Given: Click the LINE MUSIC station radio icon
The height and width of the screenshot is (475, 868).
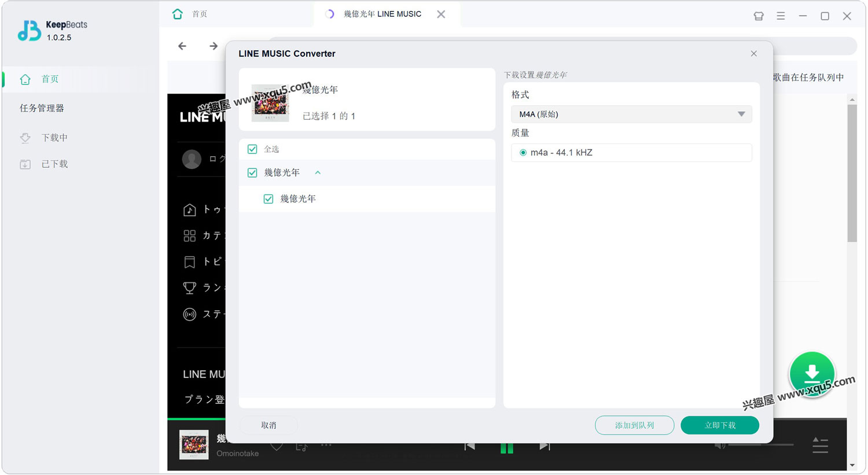Looking at the screenshot, I should click(190, 315).
